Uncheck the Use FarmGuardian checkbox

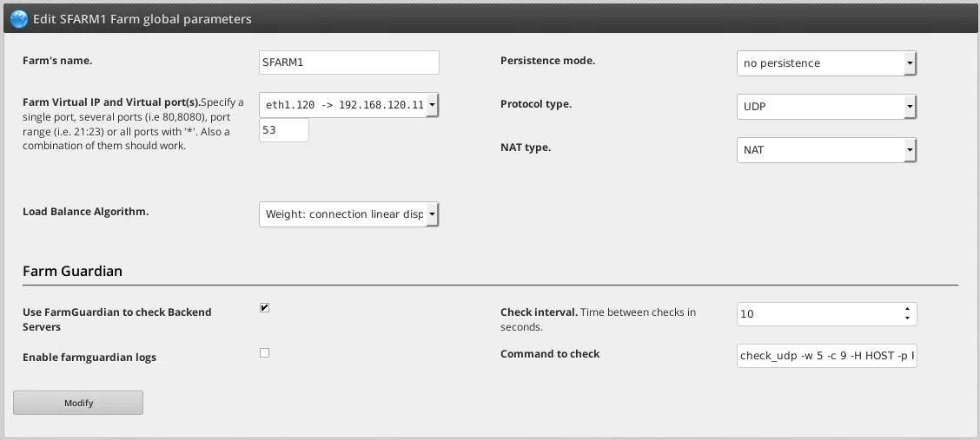pyautogui.click(x=265, y=308)
